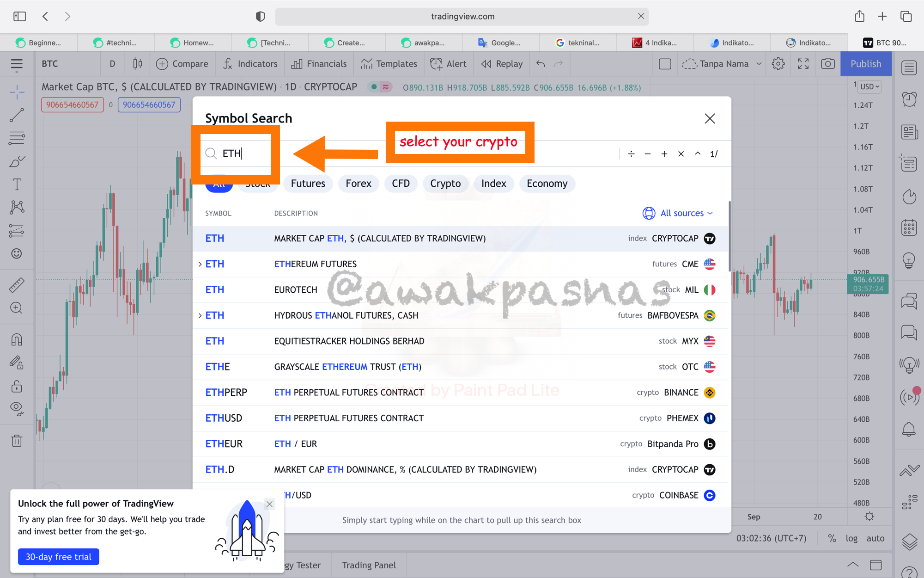Open the Compare symbol dialog
Viewport: 924px width, 578px height.
(x=182, y=64)
